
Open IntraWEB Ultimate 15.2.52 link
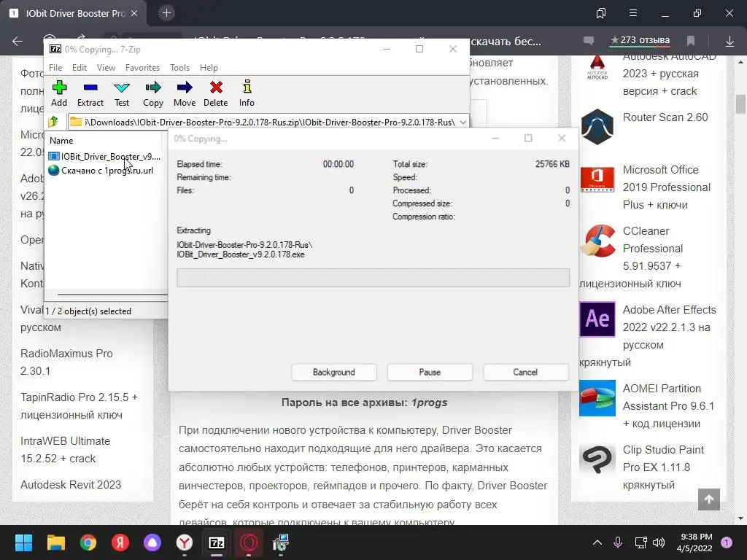pyautogui.click(x=65, y=449)
